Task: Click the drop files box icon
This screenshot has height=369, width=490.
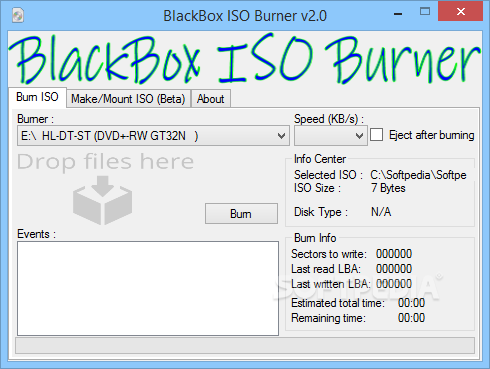Action: click(102, 200)
